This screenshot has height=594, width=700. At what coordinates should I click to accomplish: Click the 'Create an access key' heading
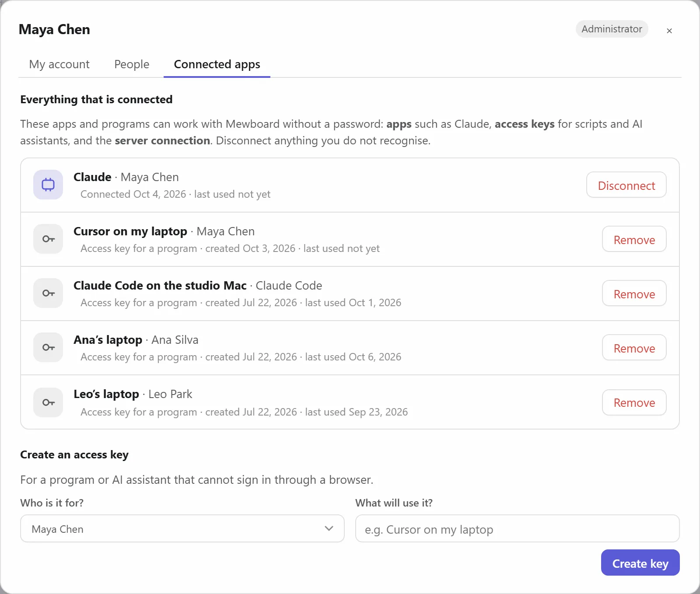click(x=74, y=455)
